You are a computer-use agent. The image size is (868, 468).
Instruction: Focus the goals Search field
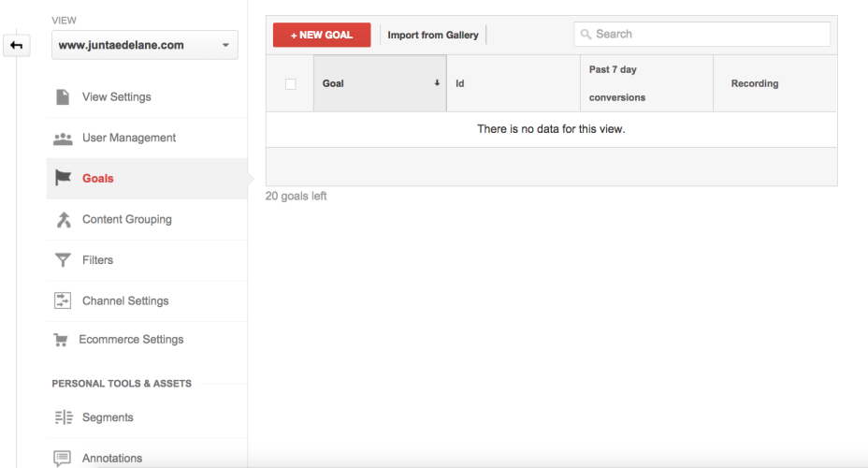coord(702,35)
